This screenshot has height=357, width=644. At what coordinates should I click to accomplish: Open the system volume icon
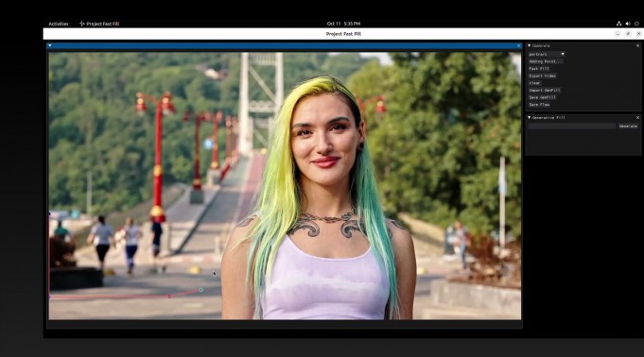[x=628, y=24]
